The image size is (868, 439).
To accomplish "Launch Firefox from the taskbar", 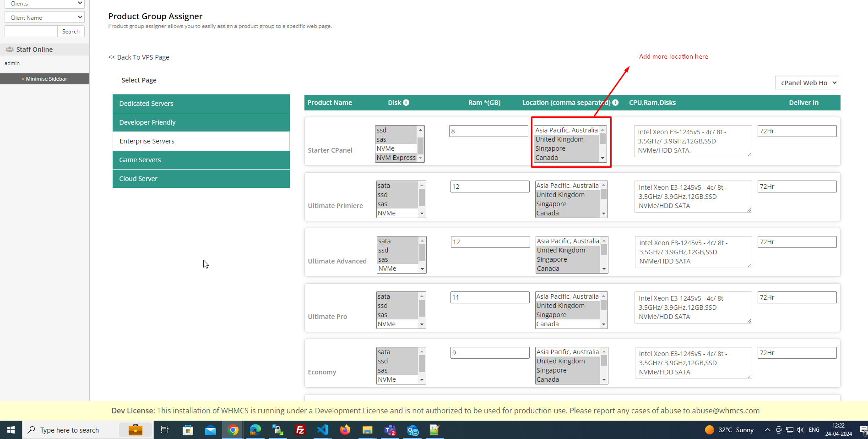I will 345,430.
